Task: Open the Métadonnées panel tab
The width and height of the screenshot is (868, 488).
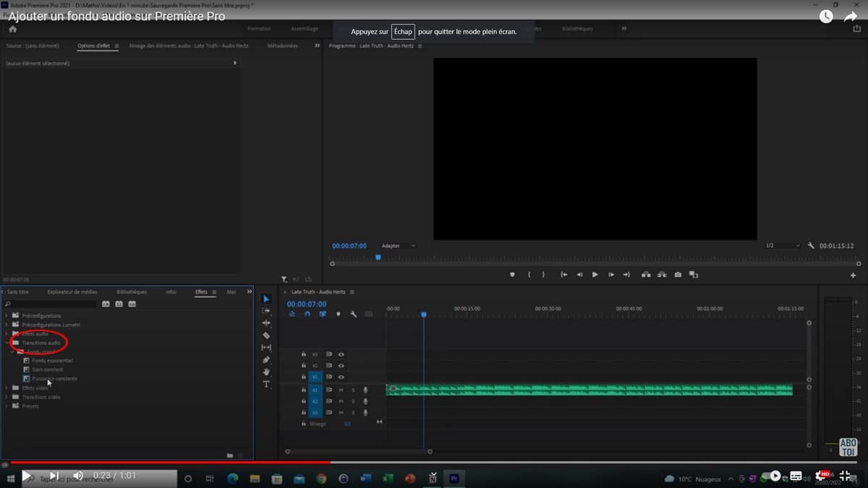Action: (x=282, y=46)
